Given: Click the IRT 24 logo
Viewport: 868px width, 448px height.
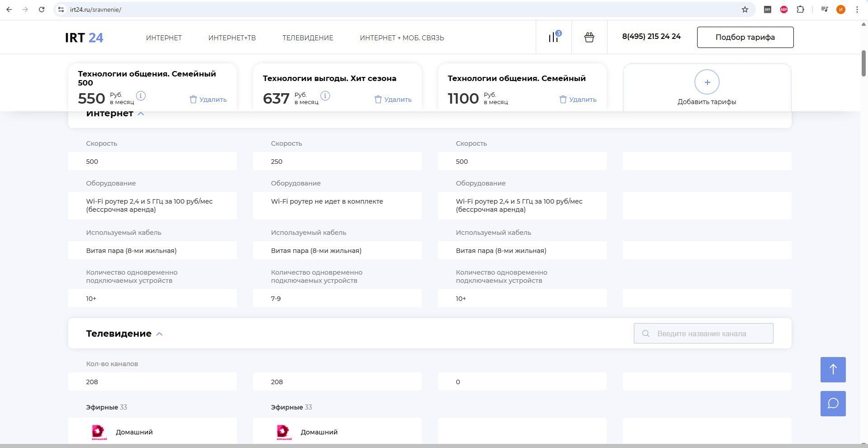Looking at the screenshot, I should (x=84, y=38).
